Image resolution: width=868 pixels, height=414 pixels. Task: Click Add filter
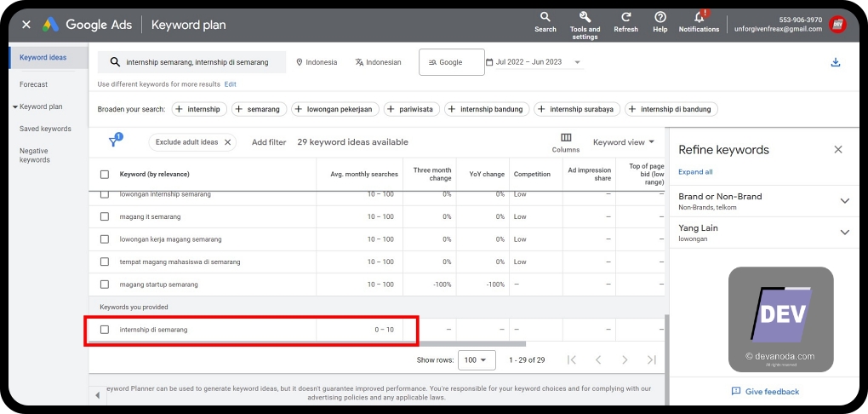(x=269, y=142)
